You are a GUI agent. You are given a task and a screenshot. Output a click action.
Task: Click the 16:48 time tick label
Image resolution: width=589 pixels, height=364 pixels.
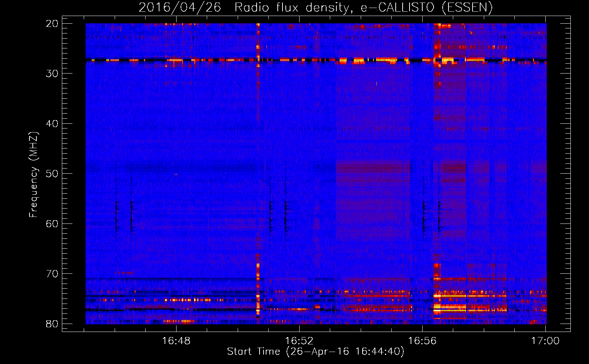click(176, 341)
